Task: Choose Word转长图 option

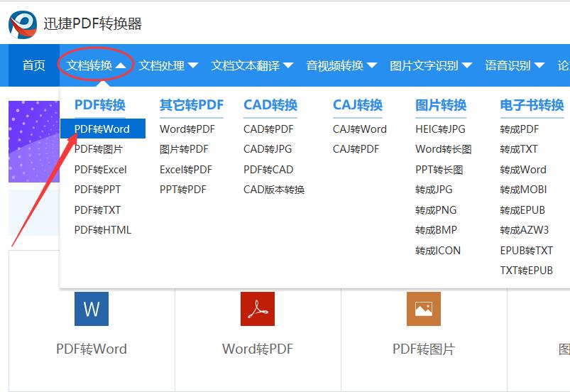Action: coord(444,149)
